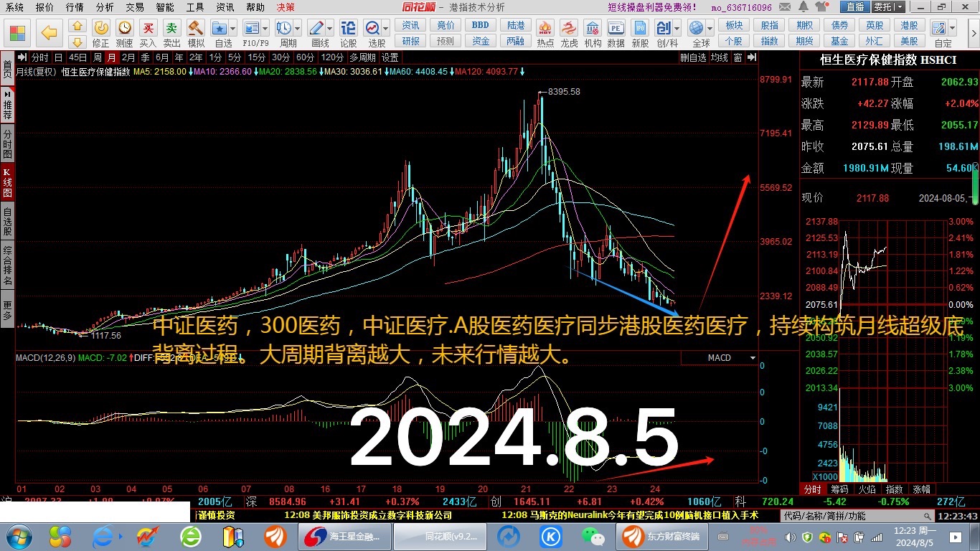Click the 竞价 button
Viewport: 980px width, 551px height.
pos(446,25)
